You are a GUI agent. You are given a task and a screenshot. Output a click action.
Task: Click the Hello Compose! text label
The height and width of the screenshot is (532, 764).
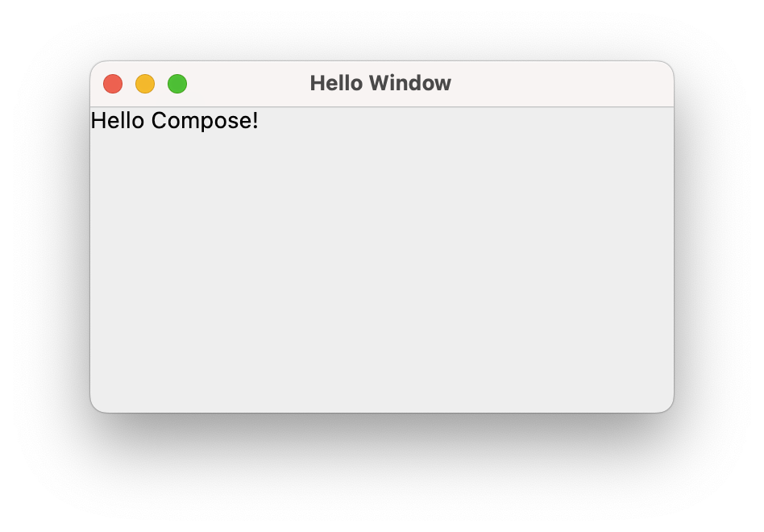tap(175, 120)
